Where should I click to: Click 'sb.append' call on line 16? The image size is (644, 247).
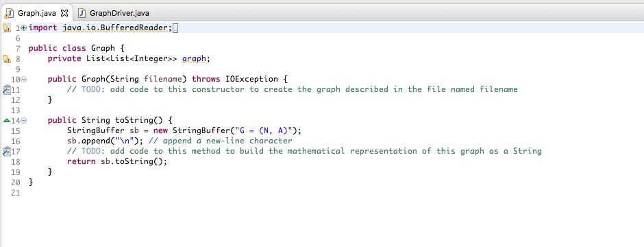click(88, 141)
